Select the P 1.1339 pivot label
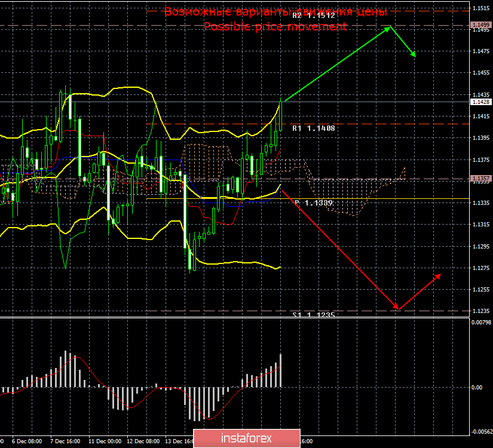 coord(314,202)
